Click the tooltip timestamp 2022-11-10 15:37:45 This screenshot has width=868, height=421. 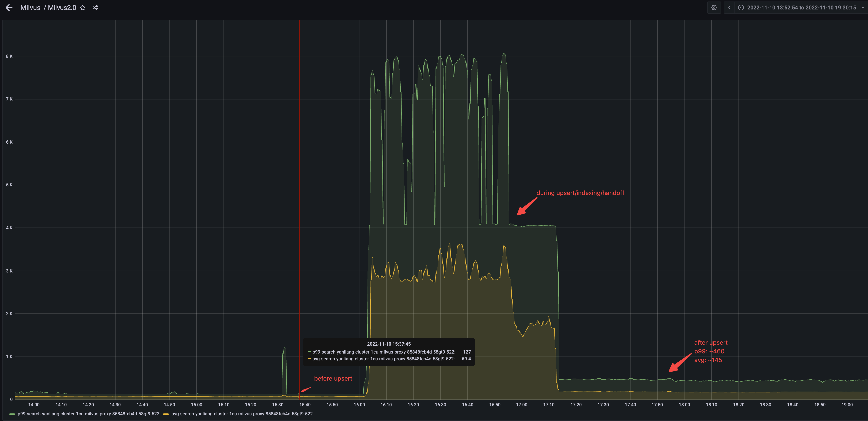pyautogui.click(x=389, y=344)
